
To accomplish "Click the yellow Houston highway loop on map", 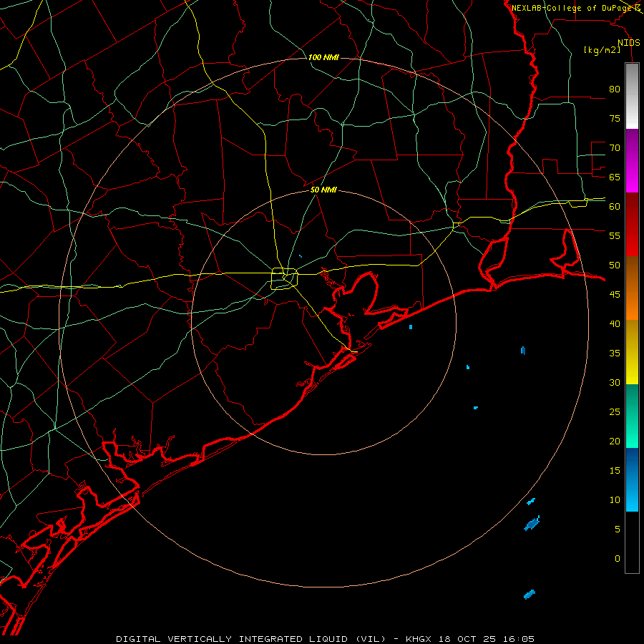I will [285, 278].
